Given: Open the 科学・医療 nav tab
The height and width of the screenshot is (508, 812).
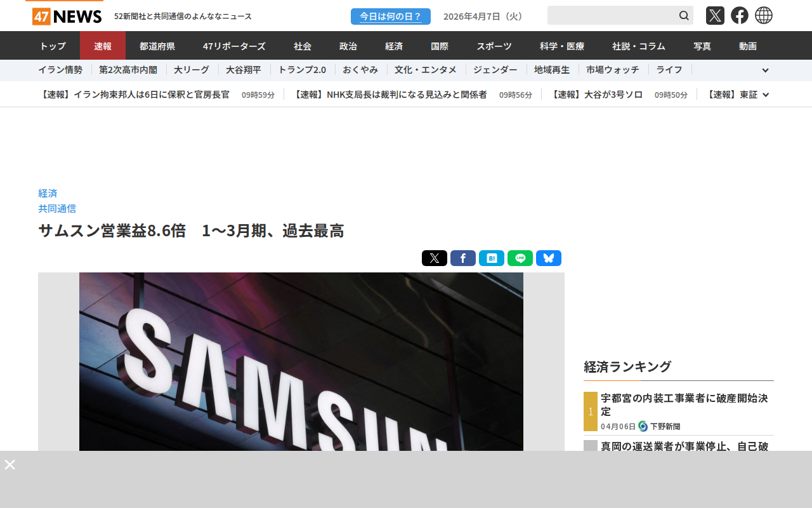Looking at the screenshot, I should [562, 46].
